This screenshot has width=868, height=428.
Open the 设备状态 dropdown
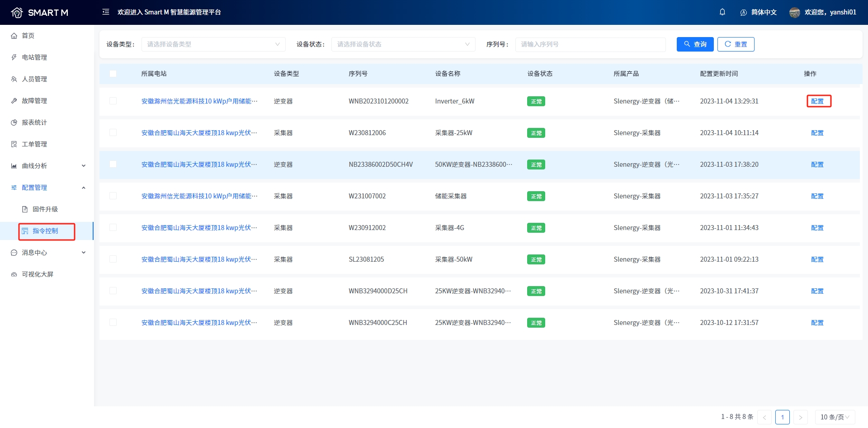tap(403, 44)
